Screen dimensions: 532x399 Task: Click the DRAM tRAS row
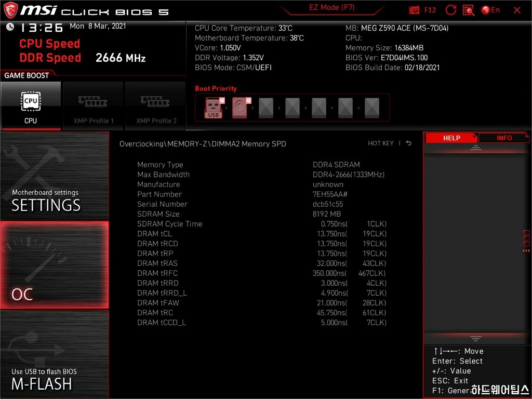tap(262, 263)
